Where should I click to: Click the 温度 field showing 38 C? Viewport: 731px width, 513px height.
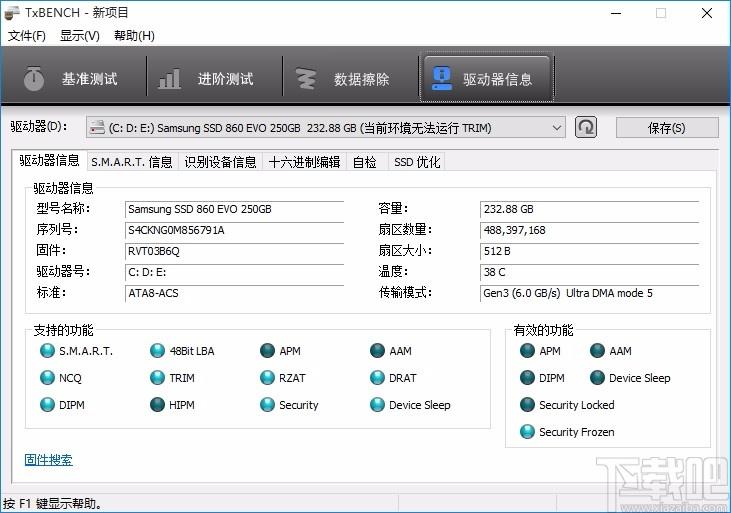[x=589, y=272]
